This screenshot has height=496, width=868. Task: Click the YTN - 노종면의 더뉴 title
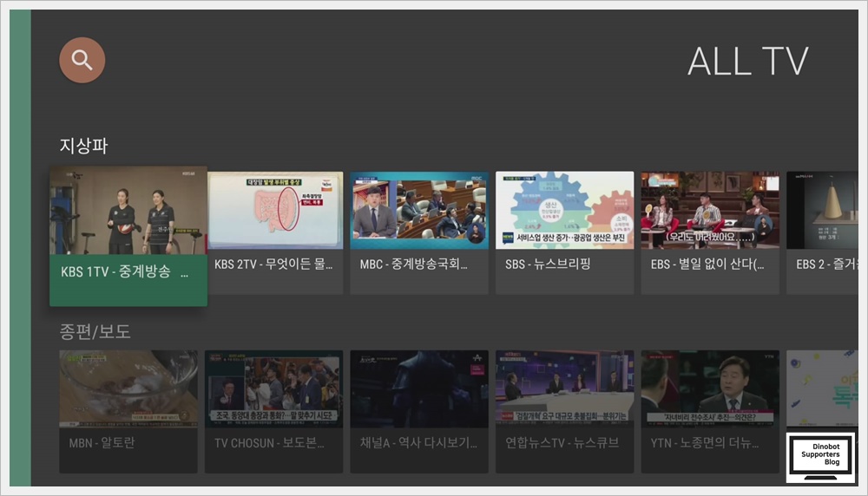click(705, 443)
